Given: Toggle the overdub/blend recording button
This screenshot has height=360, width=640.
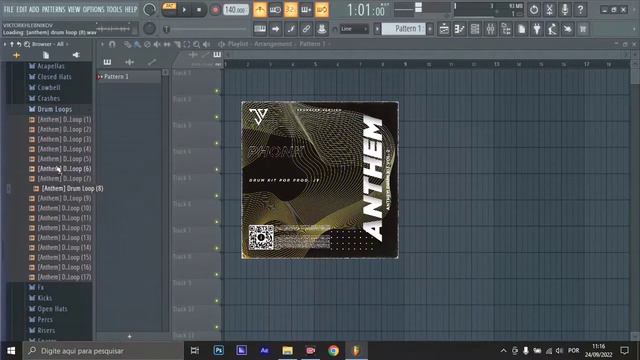Looking at the screenshot, I should click(x=306, y=10).
